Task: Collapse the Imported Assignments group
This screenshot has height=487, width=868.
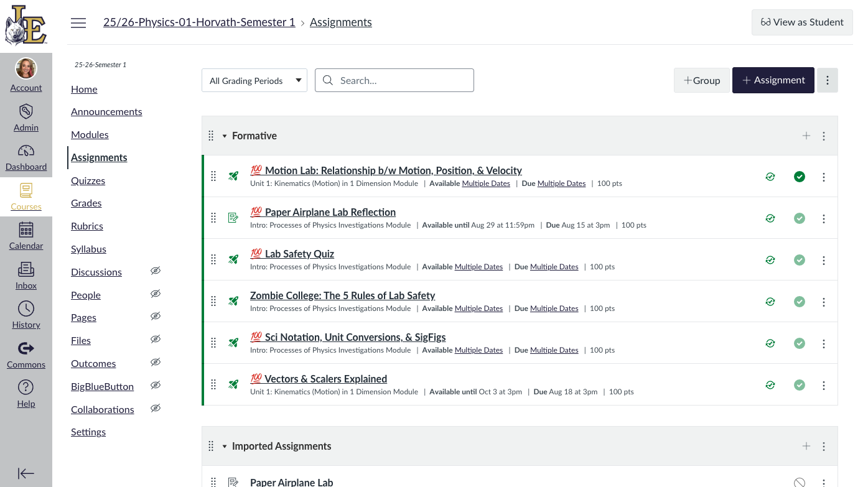Action: pyautogui.click(x=225, y=447)
